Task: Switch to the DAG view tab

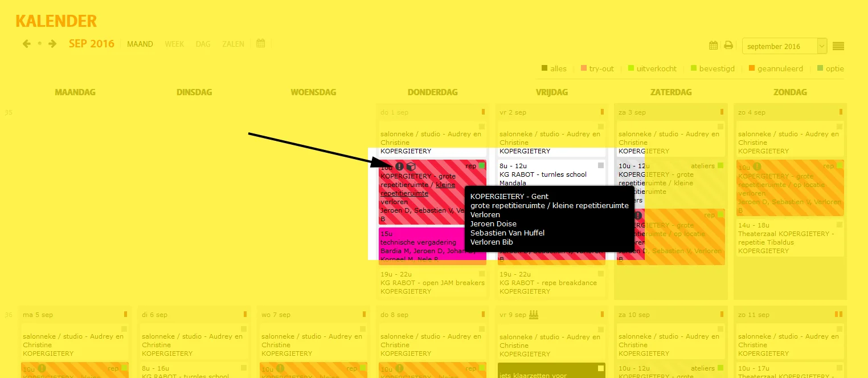Action: pos(203,44)
